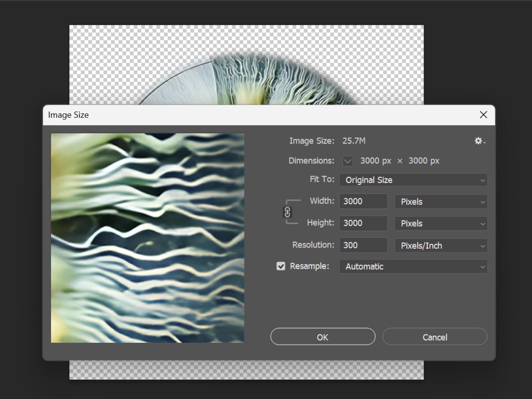Click the Width input field
The image size is (532, 399).
363,202
